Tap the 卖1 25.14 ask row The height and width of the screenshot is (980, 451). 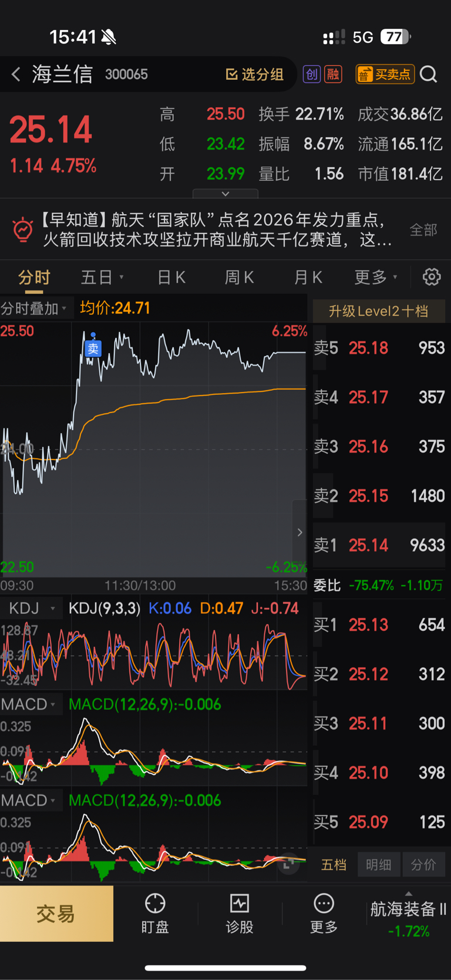[x=379, y=545]
